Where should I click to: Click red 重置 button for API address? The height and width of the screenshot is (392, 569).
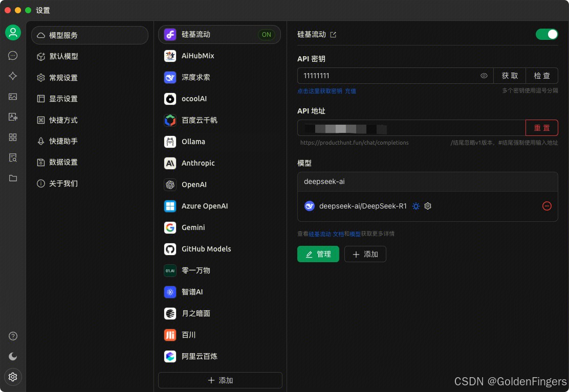[542, 128]
